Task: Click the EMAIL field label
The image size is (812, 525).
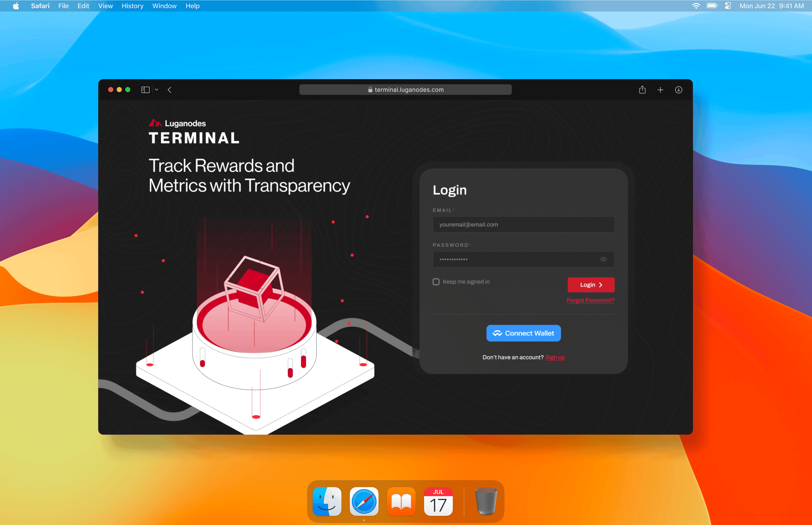Action: 444,210
